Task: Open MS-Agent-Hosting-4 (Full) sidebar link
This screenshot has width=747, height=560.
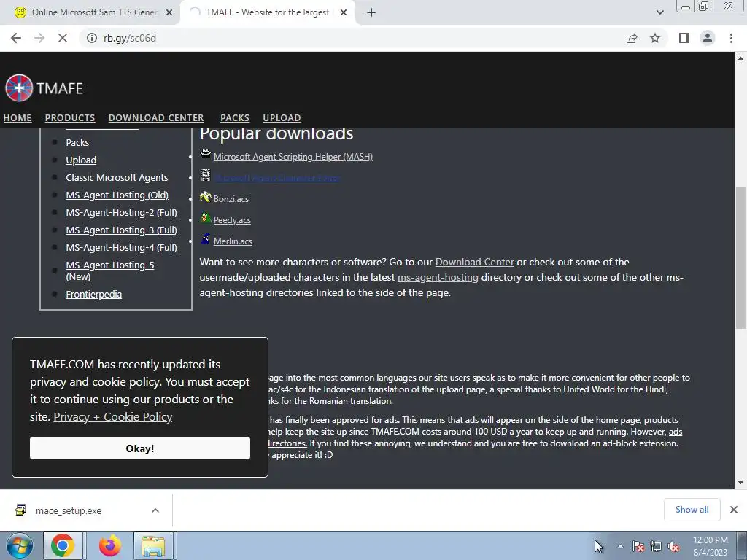Action: pyautogui.click(x=122, y=248)
